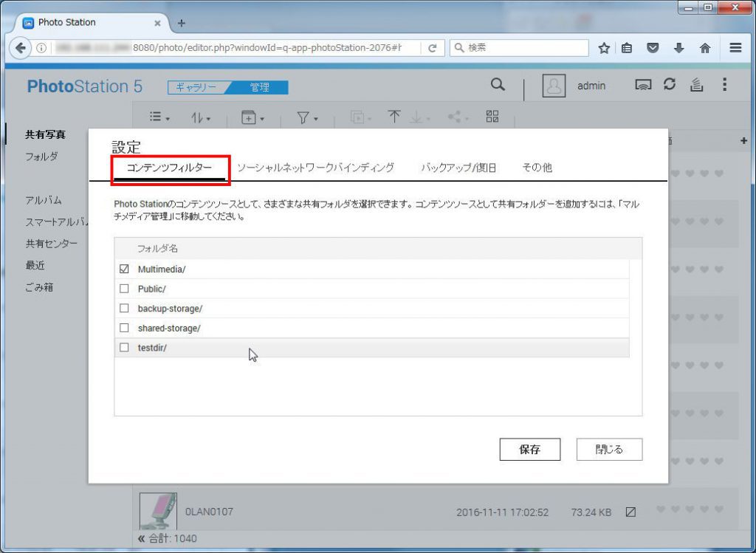Open PhotoStation search magnifier icon
Viewport: 756px width, 553px height.
[x=498, y=85]
